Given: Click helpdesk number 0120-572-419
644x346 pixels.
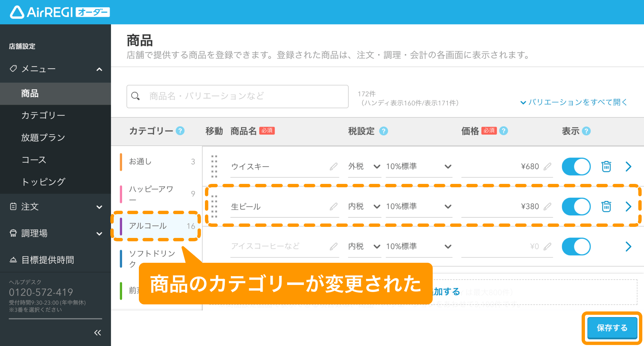Looking at the screenshot, I should click(x=41, y=292).
